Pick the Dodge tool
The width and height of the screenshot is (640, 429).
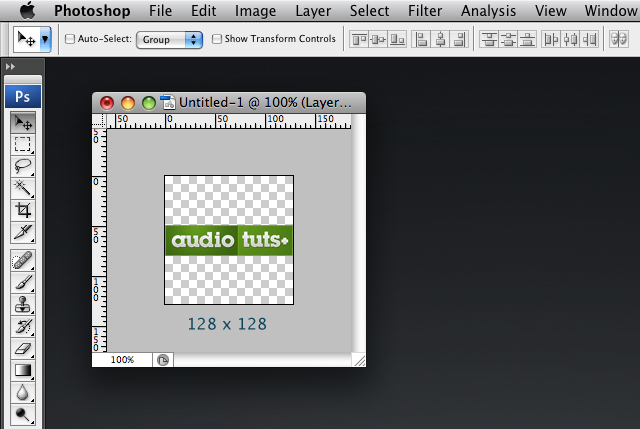[x=23, y=415]
